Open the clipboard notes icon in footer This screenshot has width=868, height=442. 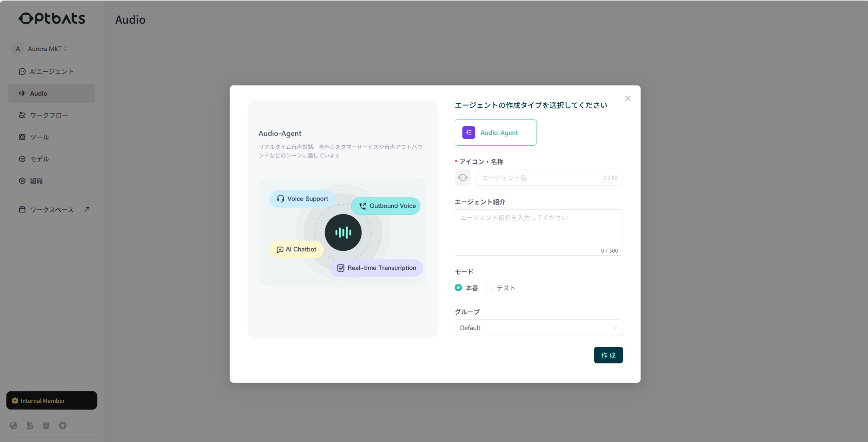(46, 425)
